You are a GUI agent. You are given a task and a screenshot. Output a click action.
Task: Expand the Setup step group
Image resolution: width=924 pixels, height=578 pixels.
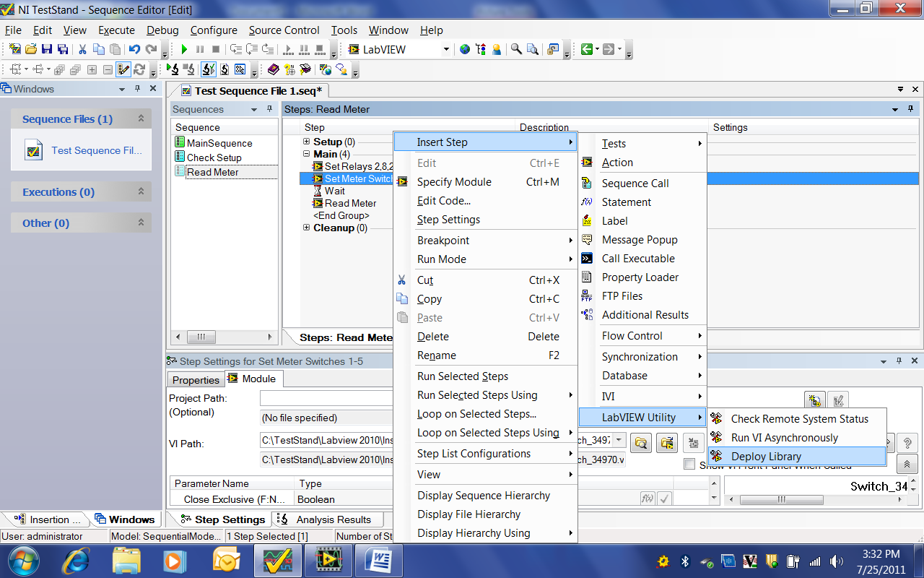(307, 142)
